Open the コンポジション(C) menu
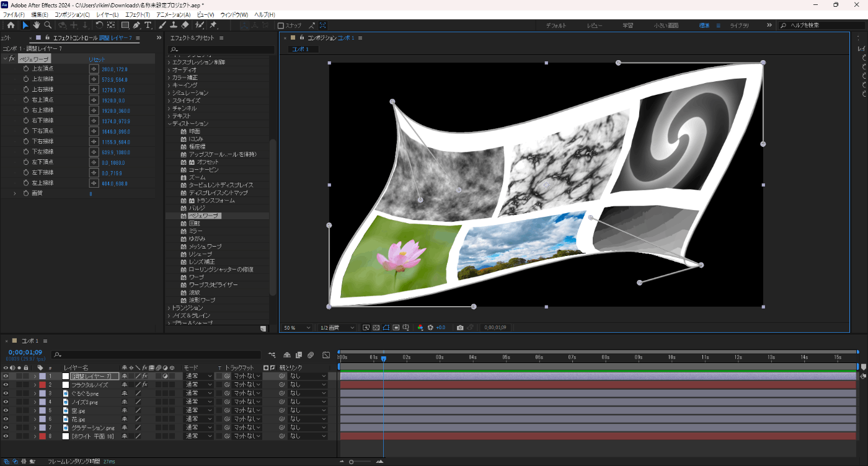The image size is (868, 466). 72,14
